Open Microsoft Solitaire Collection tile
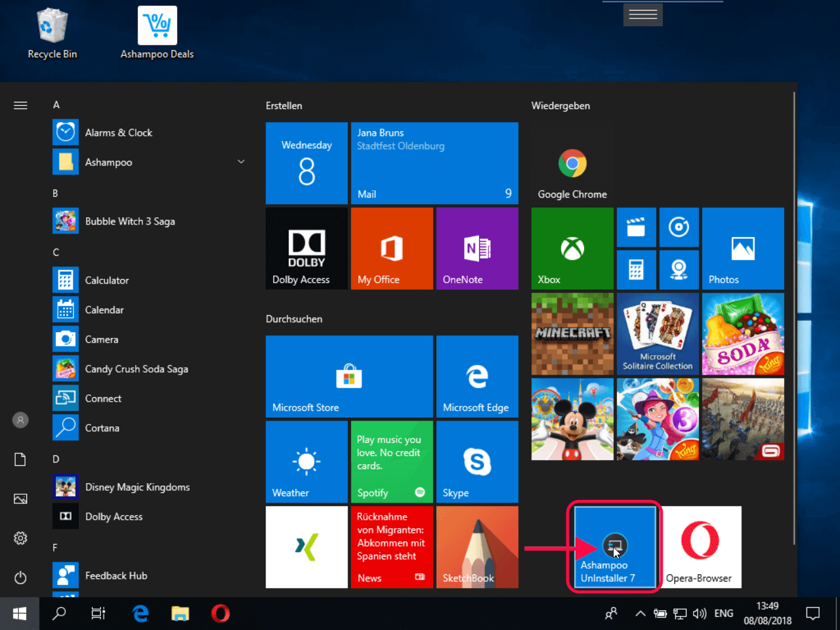Viewport: 840px width, 630px height. tap(658, 334)
